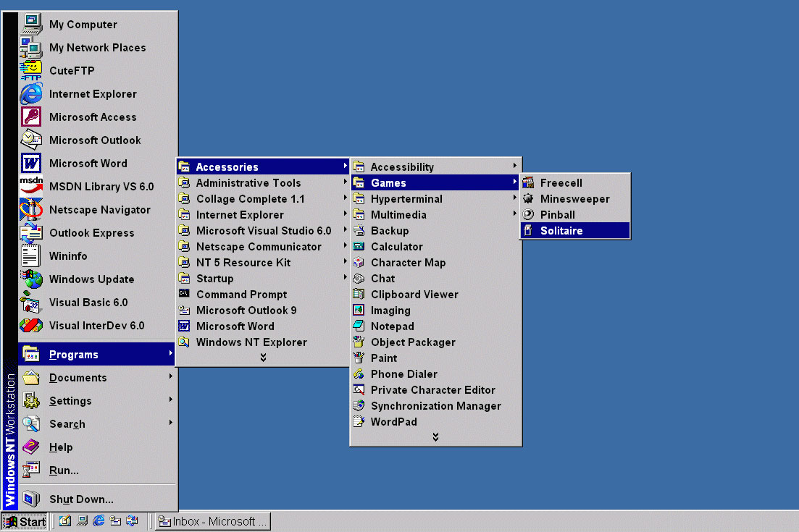Click the Freecell game icon
Viewport: 799px width, 532px height.
528,183
